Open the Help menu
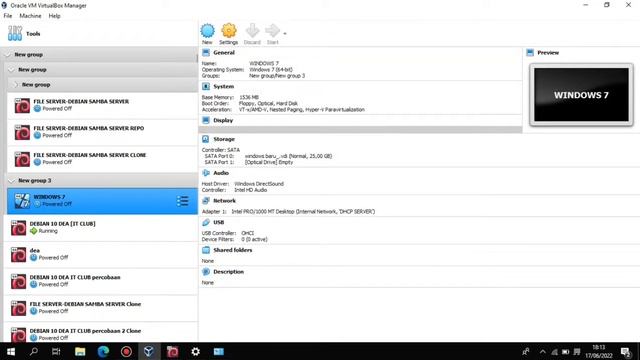The width and height of the screenshot is (640, 360). pos(54,16)
